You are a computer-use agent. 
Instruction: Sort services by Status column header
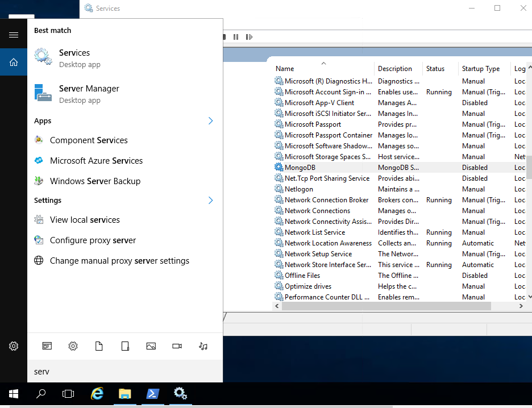point(440,69)
